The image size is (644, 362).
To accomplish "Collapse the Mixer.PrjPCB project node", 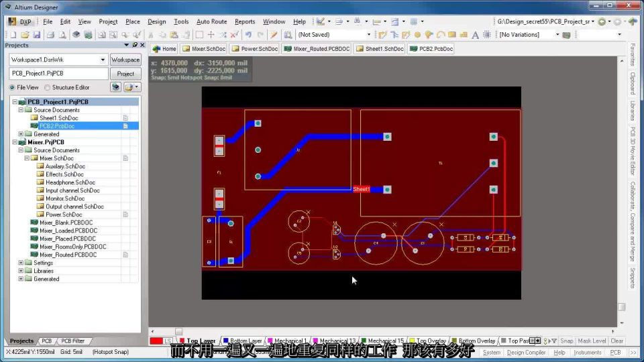I will coord(15,142).
